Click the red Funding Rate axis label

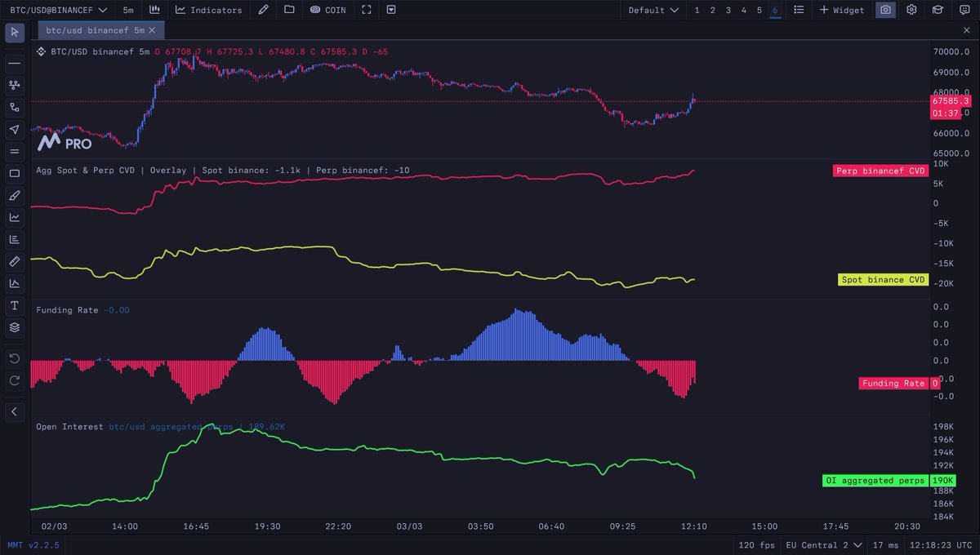click(x=893, y=383)
